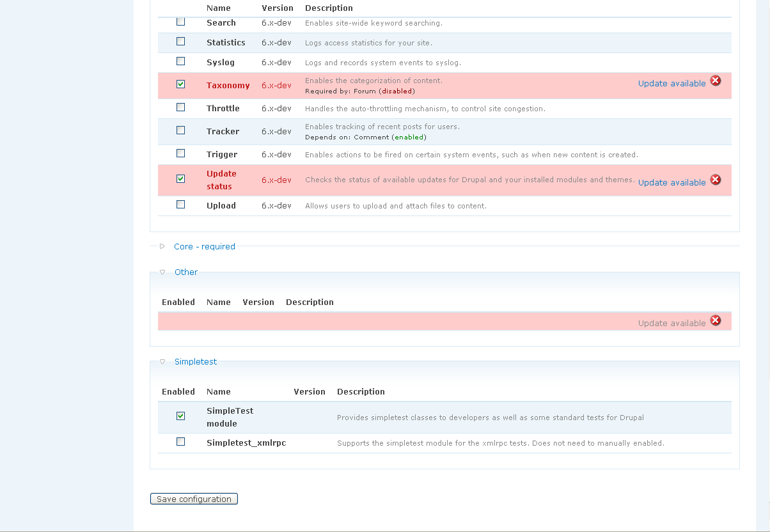Enable the Tracker module checkbox
This screenshot has width=770, height=532.
(180, 130)
